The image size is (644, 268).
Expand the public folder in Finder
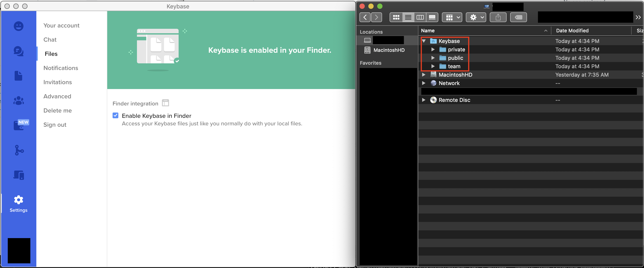pyautogui.click(x=433, y=58)
